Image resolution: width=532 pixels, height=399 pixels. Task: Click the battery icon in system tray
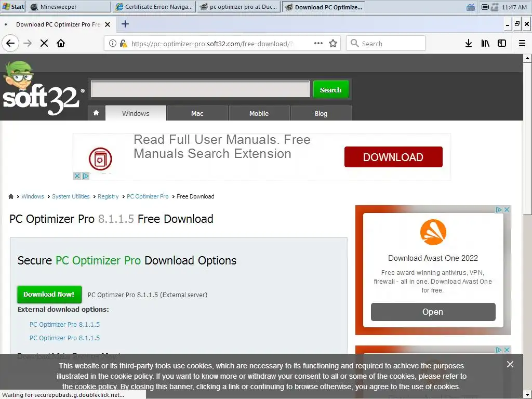click(485, 7)
